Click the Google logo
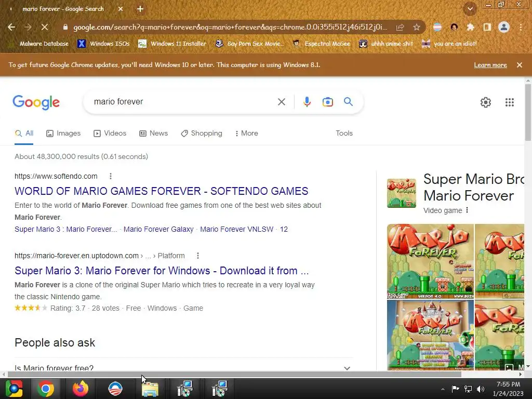The width and height of the screenshot is (532, 399). click(x=36, y=102)
